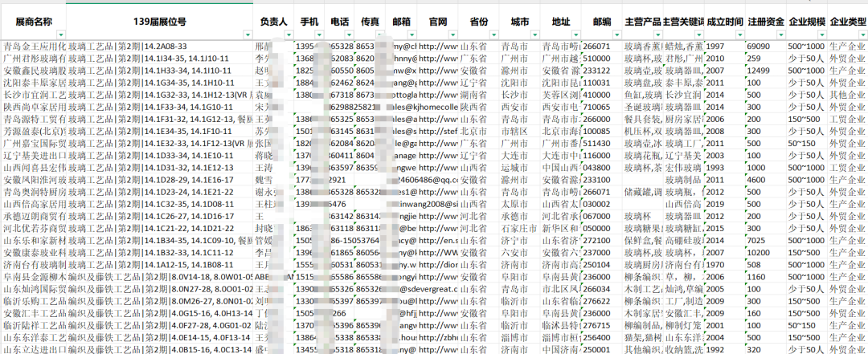Open the filter dropdown for 注册资金 column
Image resolution: width=868 pixels, height=354 pixels.
click(780, 35)
